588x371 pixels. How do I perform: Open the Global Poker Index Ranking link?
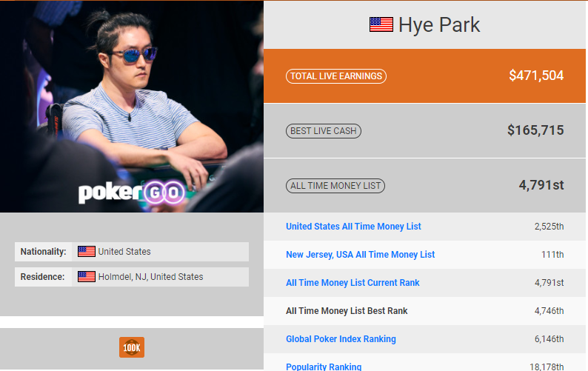pos(341,339)
